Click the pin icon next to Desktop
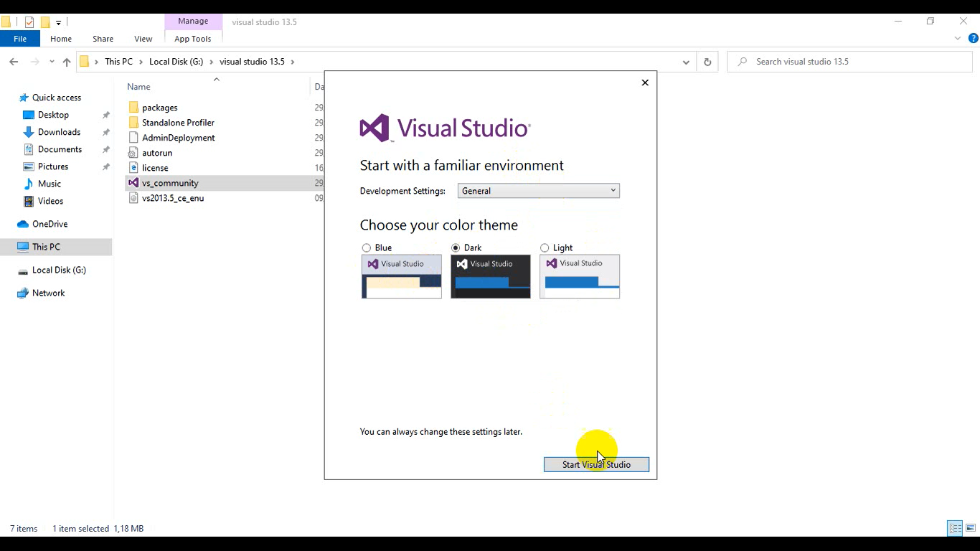The height and width of the screenshot is (551, 980). tap(106, 115)
